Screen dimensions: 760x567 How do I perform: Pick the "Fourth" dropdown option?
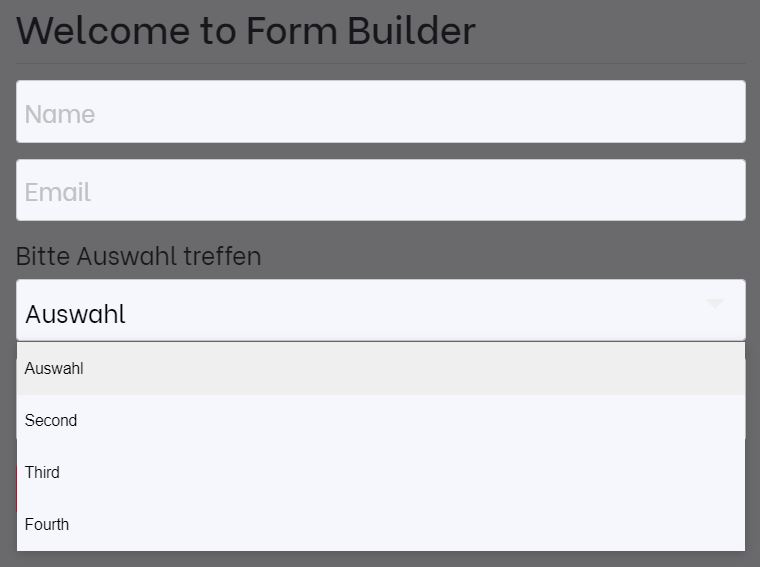pyautogui.click(x=380, y=525)
